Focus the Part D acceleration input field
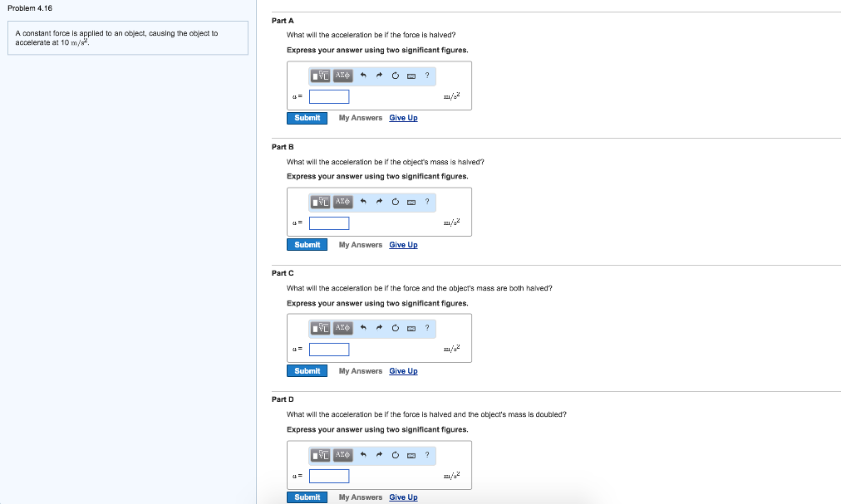 pyautogui.click(x=329, y=476)
